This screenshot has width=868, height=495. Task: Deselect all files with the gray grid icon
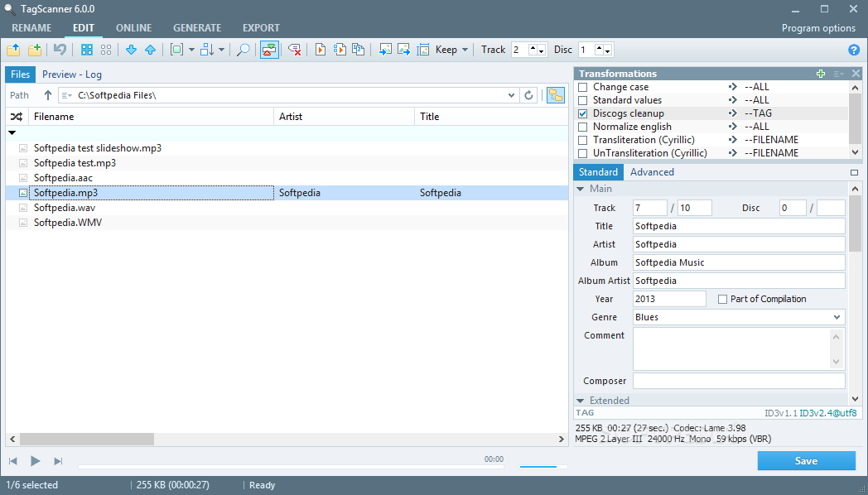pos(106,50)
